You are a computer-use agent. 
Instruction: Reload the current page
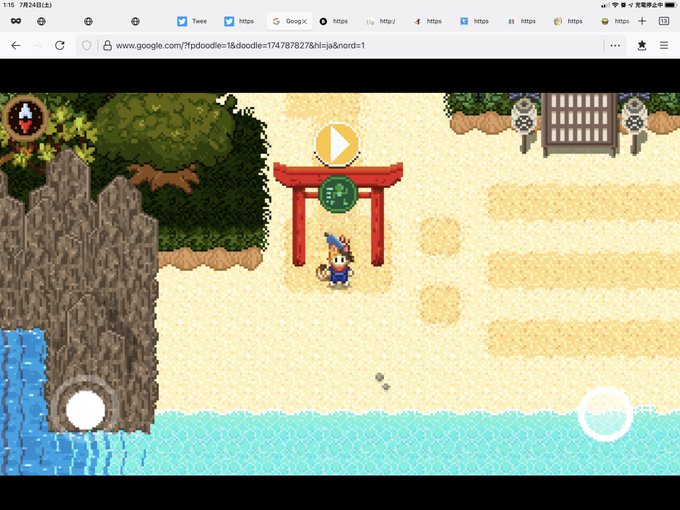60,45
